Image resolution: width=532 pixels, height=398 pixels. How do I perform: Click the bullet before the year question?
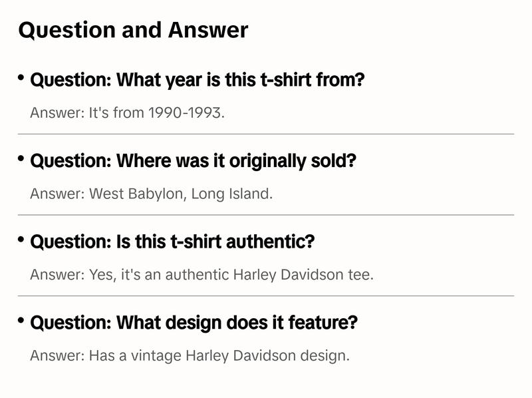(x=22, y=79)
